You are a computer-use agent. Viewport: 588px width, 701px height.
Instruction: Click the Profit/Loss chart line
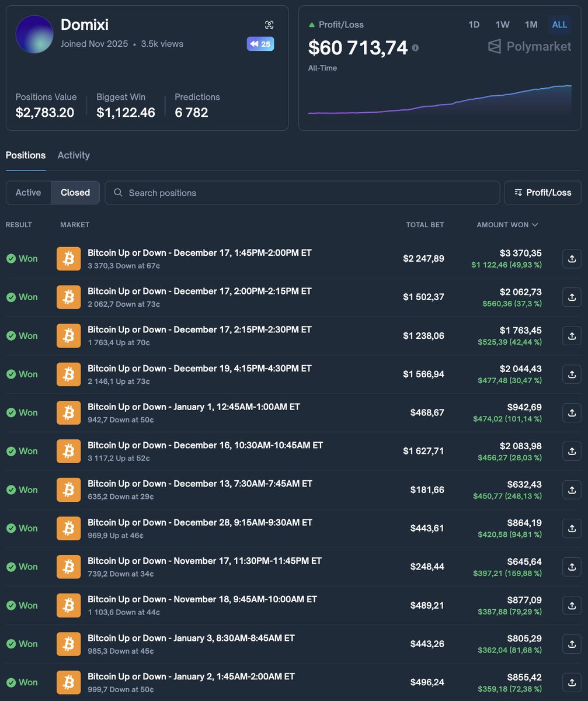(x=440, y=100)
